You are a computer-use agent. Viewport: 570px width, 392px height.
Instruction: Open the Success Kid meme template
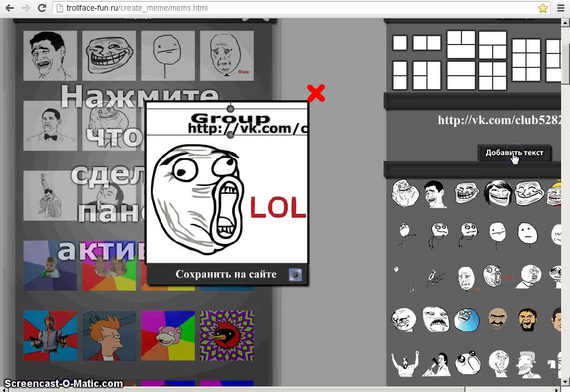pyautogui.click(x=50, y=266)
